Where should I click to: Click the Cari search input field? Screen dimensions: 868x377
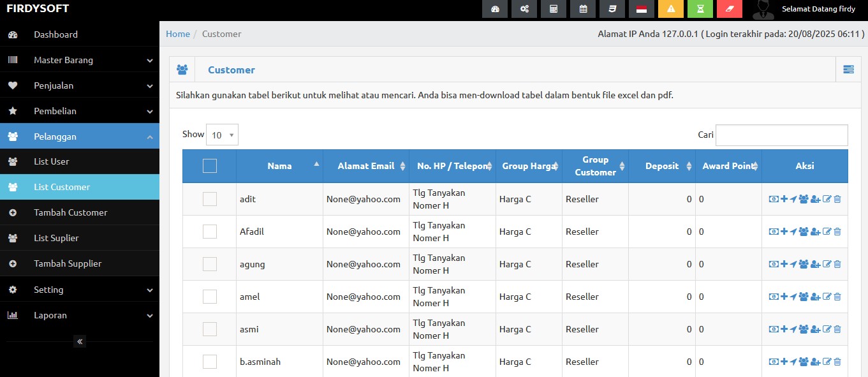click(781, 135)
